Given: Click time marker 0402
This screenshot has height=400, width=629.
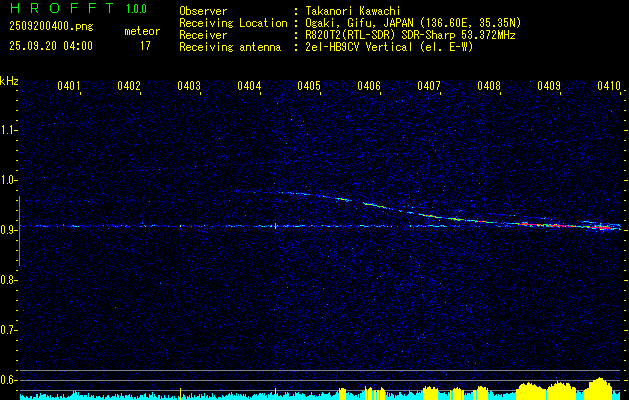Looking at the screenshot, I should pyautogui.click(x=128, y=85).
